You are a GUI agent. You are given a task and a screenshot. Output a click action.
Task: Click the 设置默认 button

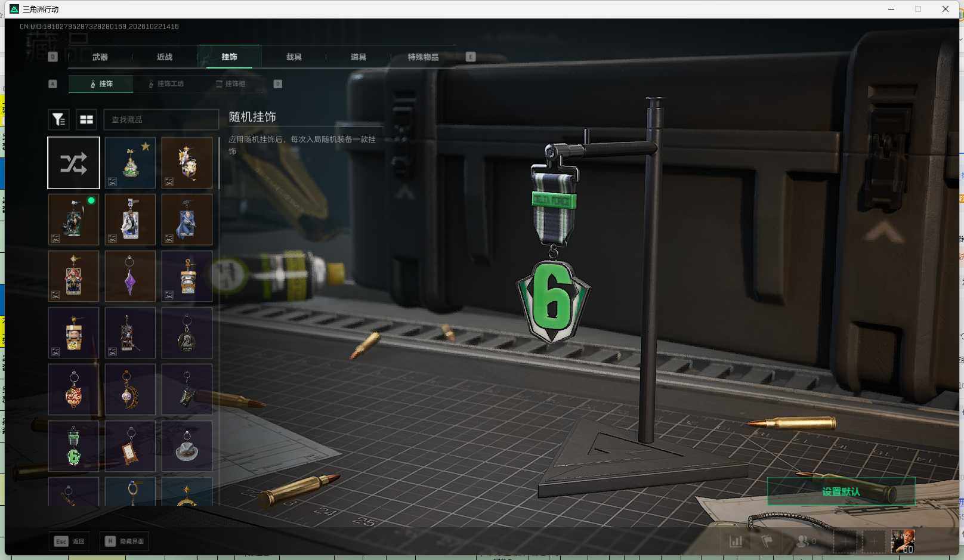tap(841, 491)
